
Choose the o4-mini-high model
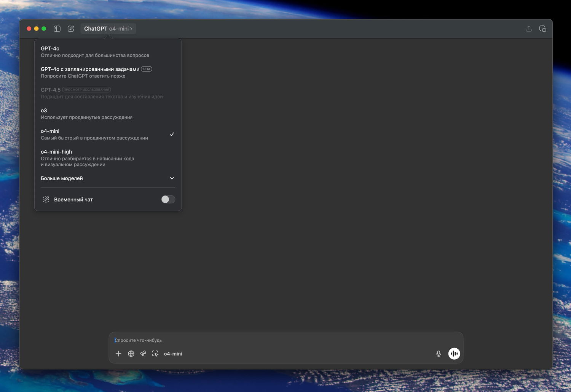(108, 158)
